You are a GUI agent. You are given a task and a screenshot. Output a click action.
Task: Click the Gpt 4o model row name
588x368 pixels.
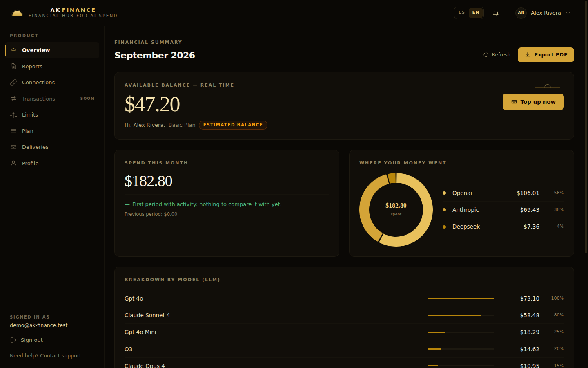134,298
